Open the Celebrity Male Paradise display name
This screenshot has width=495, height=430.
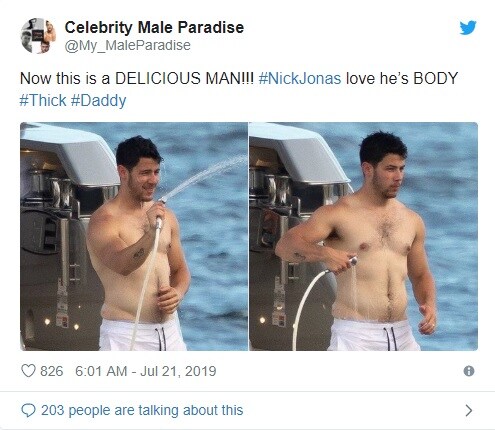pos(154,27)
